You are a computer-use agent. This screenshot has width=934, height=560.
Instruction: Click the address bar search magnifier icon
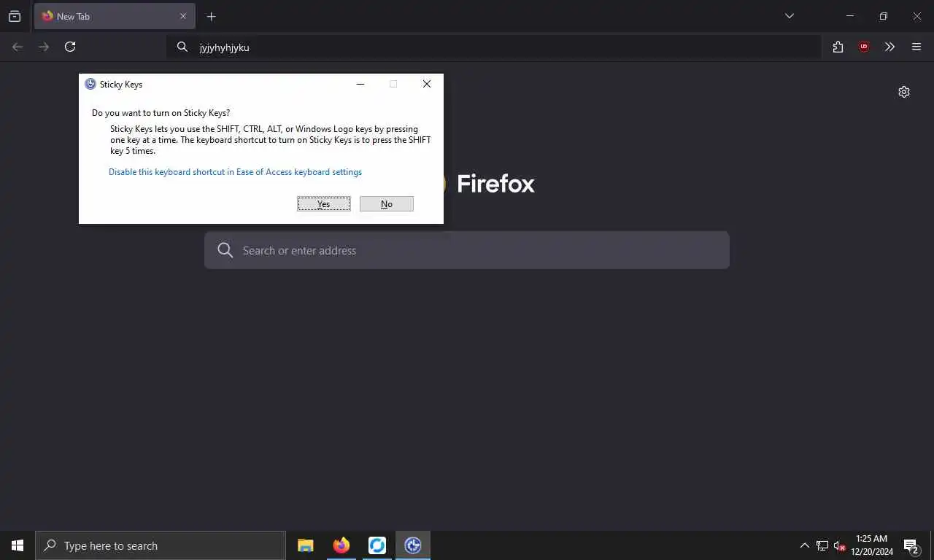click(x=182, y=47)
